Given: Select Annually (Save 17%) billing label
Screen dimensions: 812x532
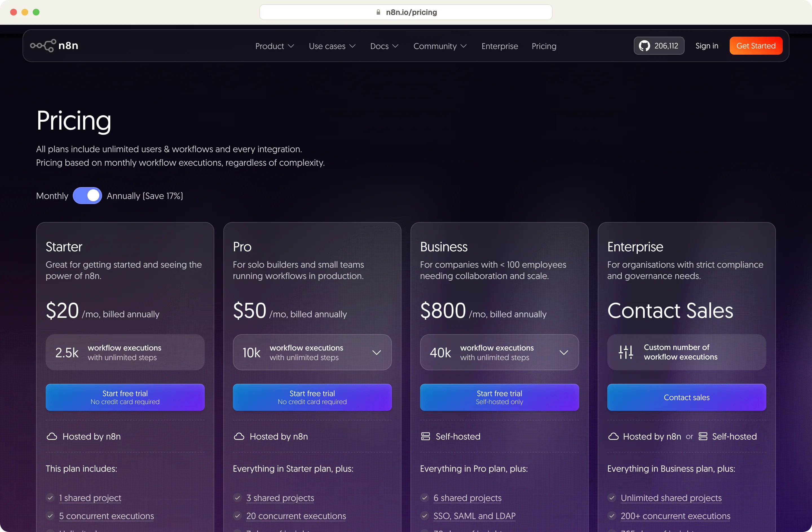Looking at the screenshot, I should (x=145, y=196).
